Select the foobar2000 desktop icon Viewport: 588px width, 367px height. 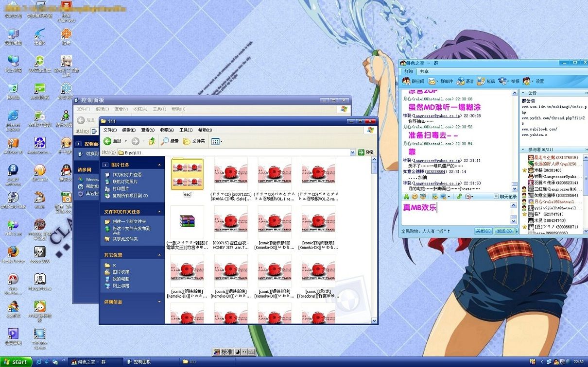[40, 254]
